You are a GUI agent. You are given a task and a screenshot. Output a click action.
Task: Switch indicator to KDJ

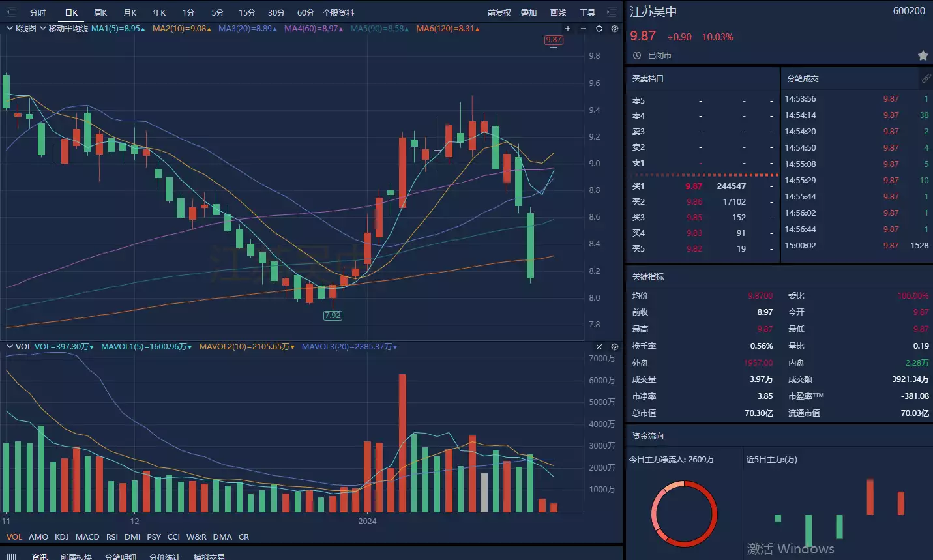click(x=62, y=537)
